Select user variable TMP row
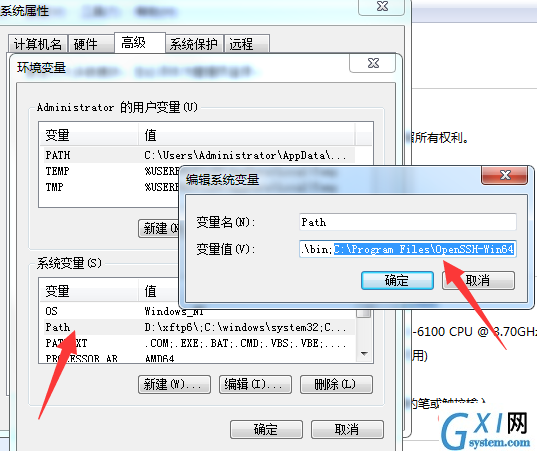The height and width of the screenshot is (451, 537). click(110, 187)
